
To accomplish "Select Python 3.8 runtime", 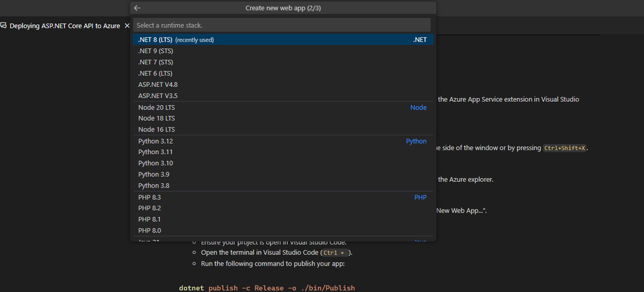I will pyautogui.click(x=284, y=186).
